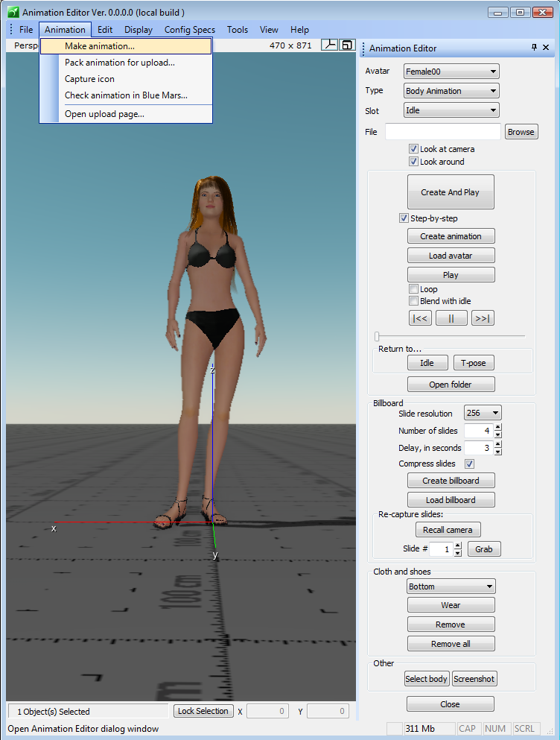Open the Config Specs menu

(190, 30)
